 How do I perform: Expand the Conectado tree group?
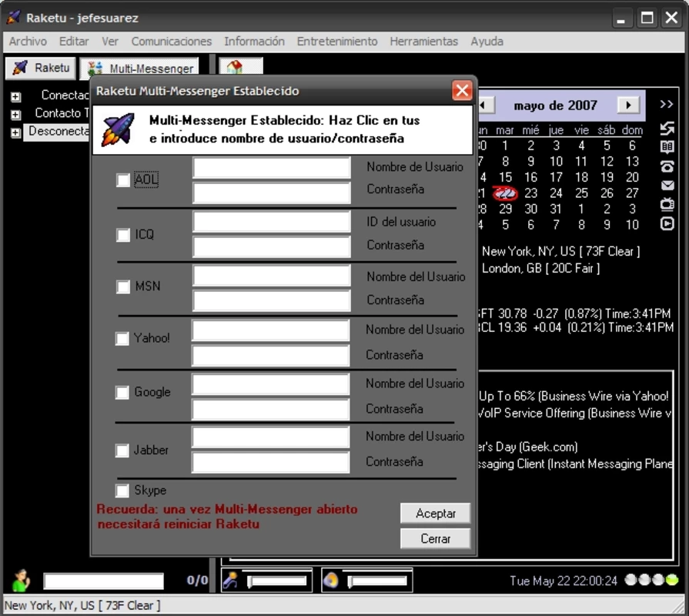pos(16,97)
